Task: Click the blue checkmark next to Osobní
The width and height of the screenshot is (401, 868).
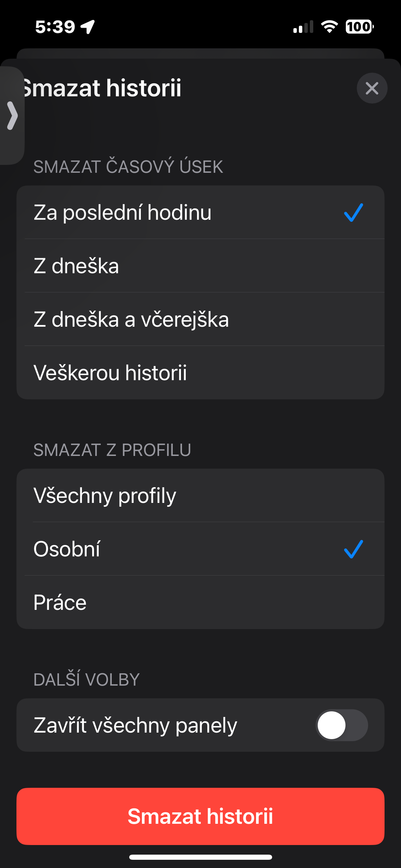Action: [353, 549]
